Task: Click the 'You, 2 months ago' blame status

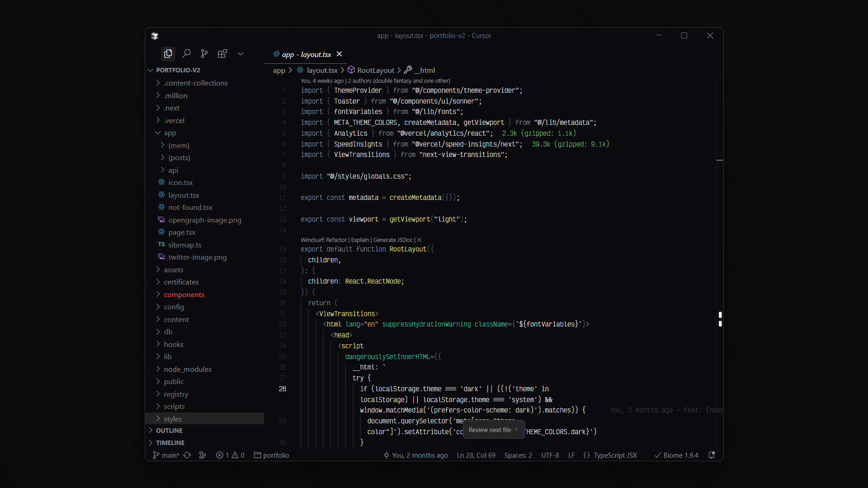Action: (416, 455)
